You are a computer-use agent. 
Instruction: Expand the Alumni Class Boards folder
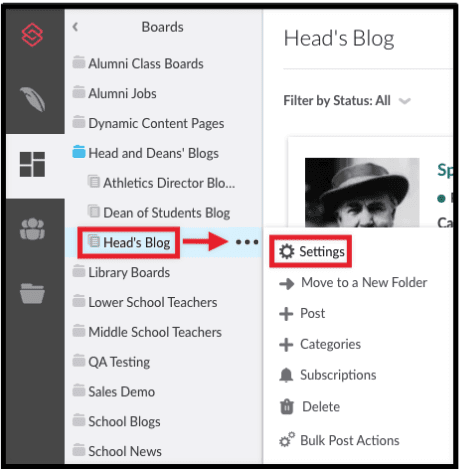click(x=138, y=63)
